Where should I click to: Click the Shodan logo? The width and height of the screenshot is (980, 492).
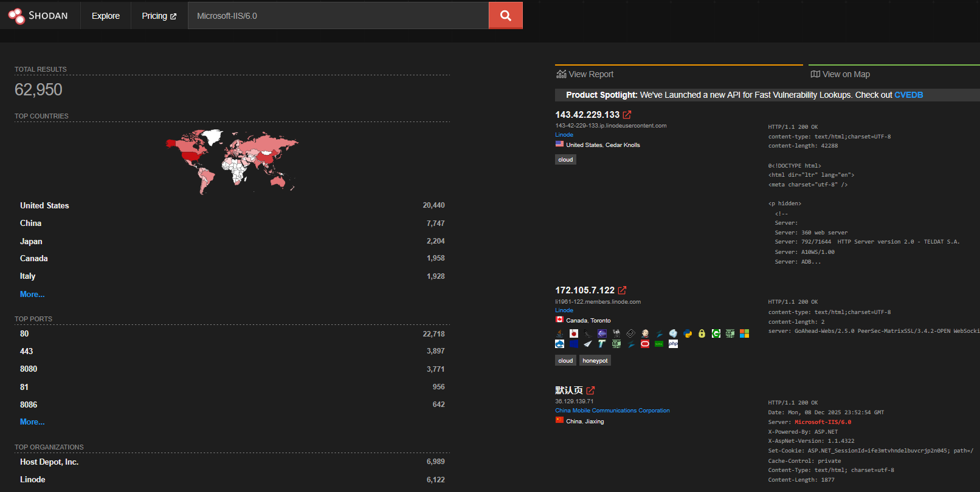pyautogui.click(x=38, y=15)
